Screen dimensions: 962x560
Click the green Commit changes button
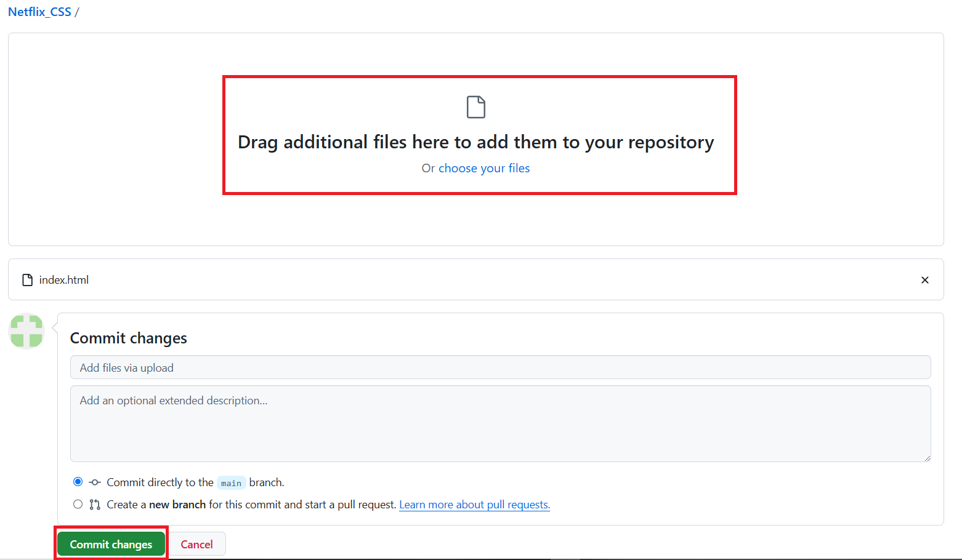(111, 544)
